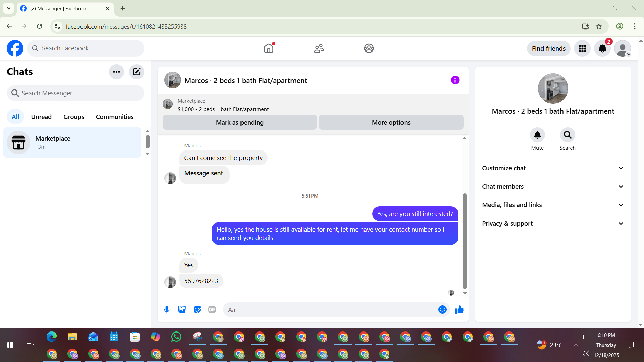Click the Search Messenger field

coord(75,93)
